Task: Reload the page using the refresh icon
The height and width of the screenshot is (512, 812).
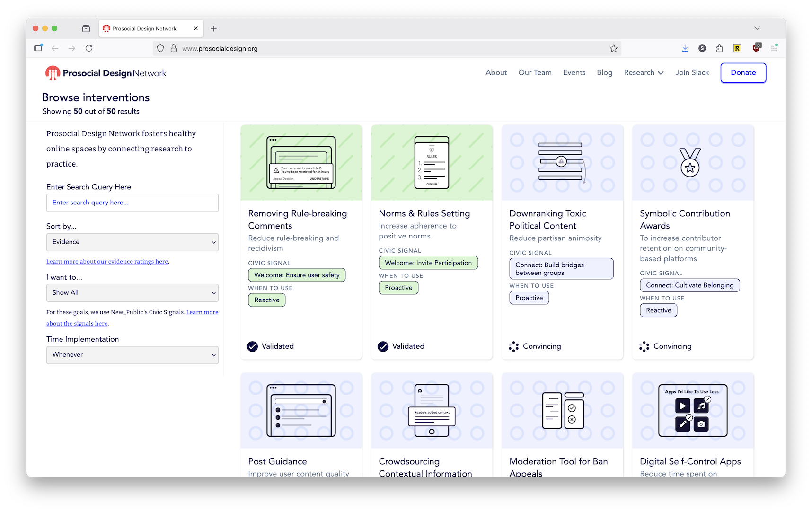Action: [88, 48]
